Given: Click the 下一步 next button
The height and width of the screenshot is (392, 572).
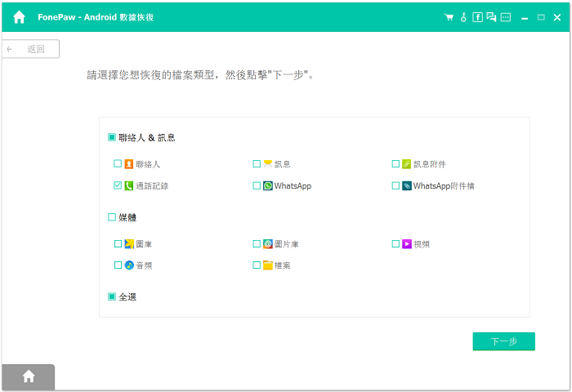Looking at the screenshot, I should coord(504,341).
